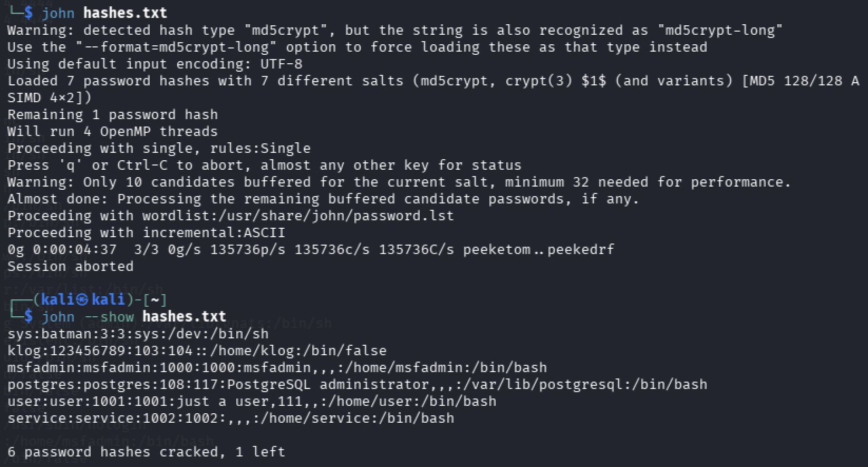Click the sys:batman output line
The width and height of the screenshot is (868, 467).
pyautogui.click(x=138, y=334)
